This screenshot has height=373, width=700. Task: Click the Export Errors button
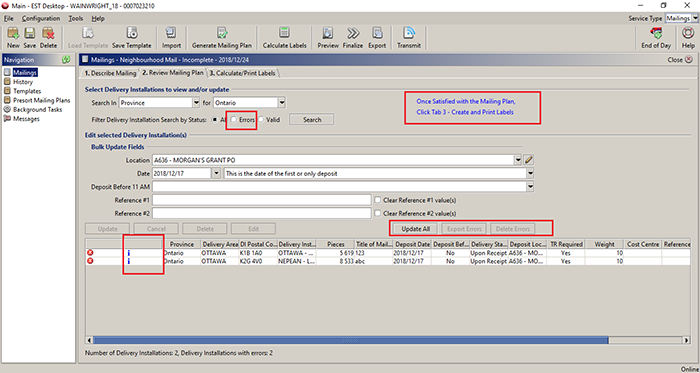pos(464,229)
